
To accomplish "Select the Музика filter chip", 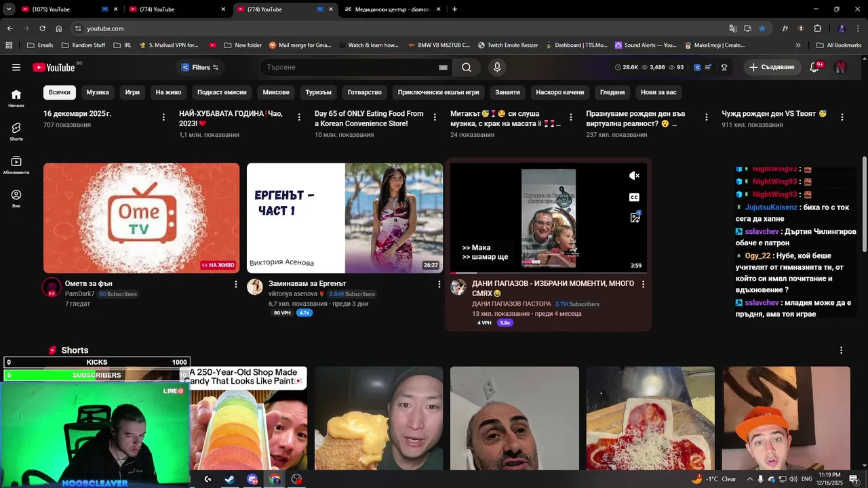I will (x=98, y=92).
